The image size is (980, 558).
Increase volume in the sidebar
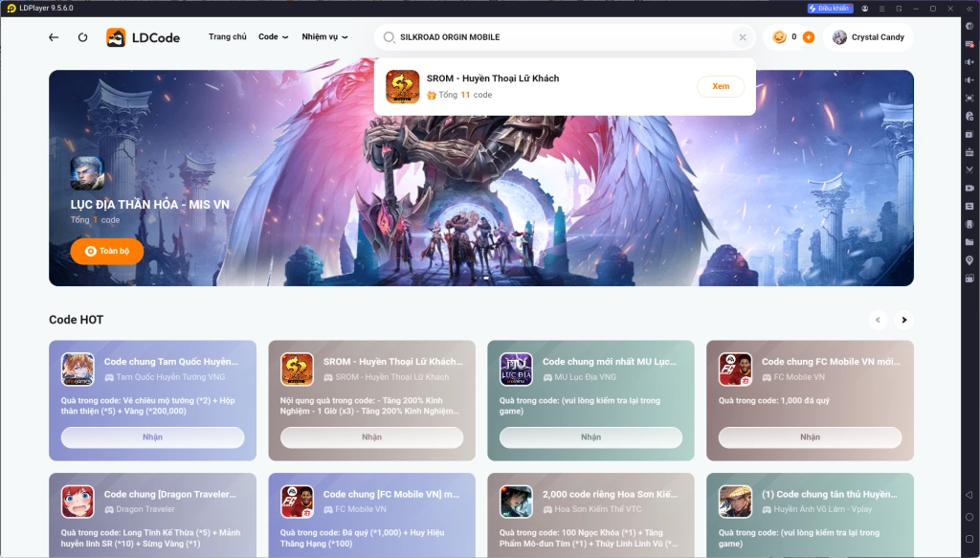click(x=969, y=62)
